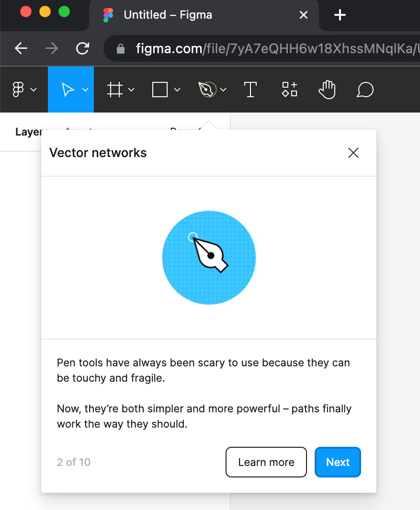The image size is (420, 510).
Task: Expand the Move tool options chevron
Action: (85, 90)
